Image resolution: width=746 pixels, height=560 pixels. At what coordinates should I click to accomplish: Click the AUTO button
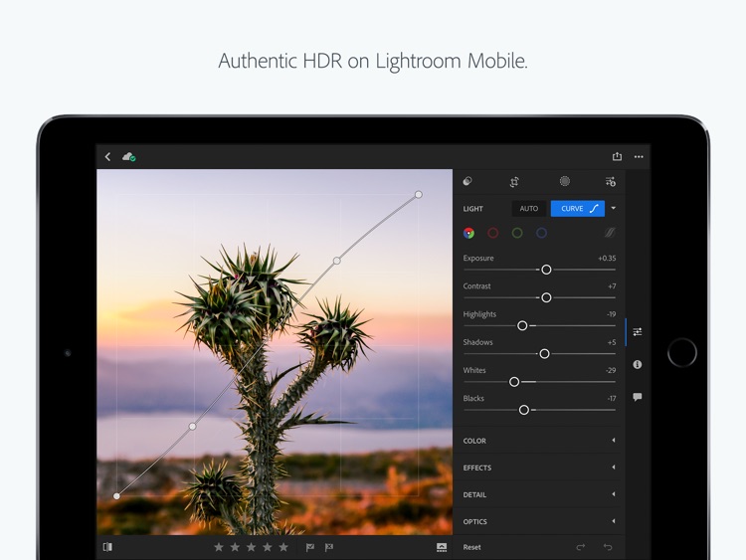coord(528,209)
